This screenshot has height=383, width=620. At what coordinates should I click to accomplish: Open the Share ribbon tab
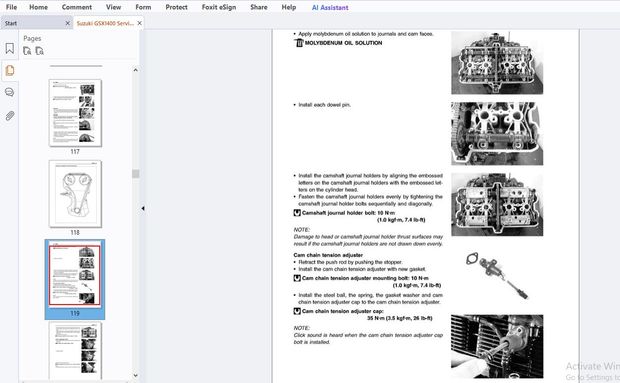click(x=259, y=7)
